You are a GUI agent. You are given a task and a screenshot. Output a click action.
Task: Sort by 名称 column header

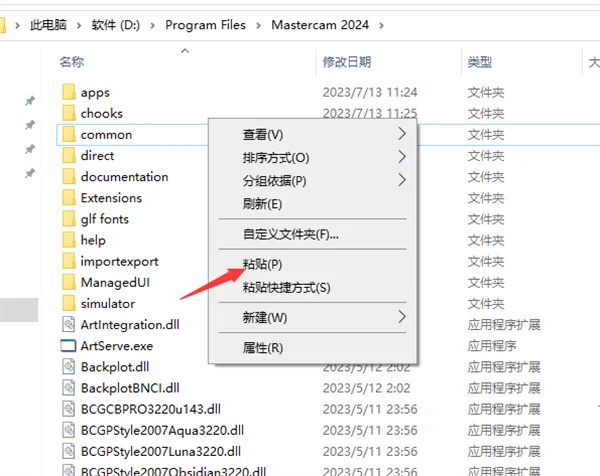72,62
